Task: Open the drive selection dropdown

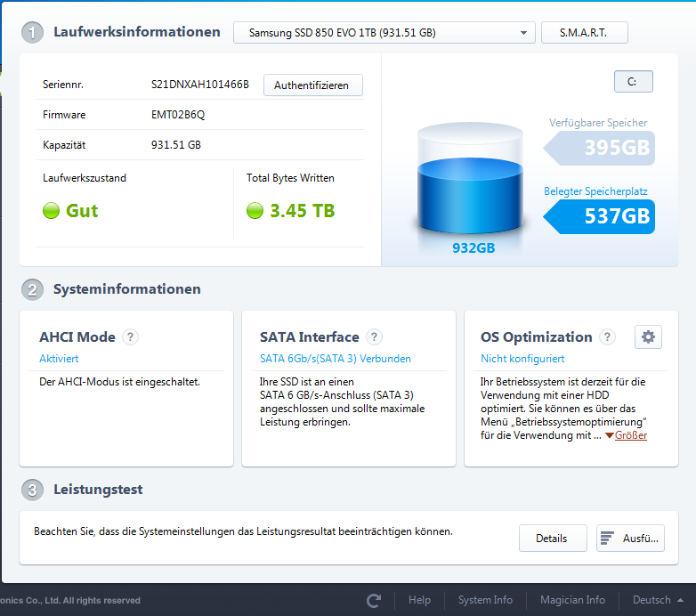Action: point(384,32)
